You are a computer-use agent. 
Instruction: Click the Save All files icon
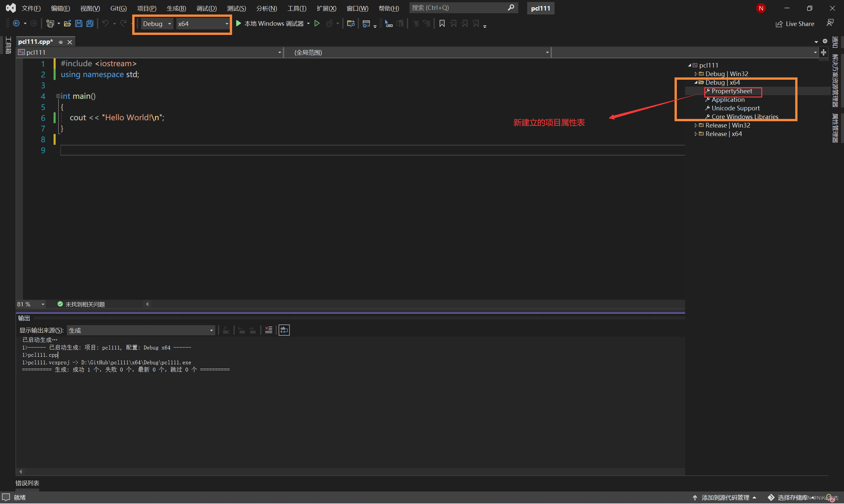[x=89, y=23]
